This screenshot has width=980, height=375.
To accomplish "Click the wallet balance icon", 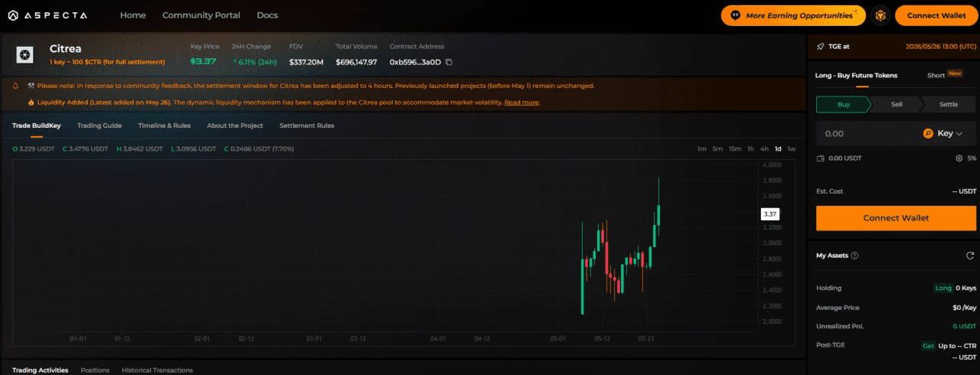I will point(821,158).
